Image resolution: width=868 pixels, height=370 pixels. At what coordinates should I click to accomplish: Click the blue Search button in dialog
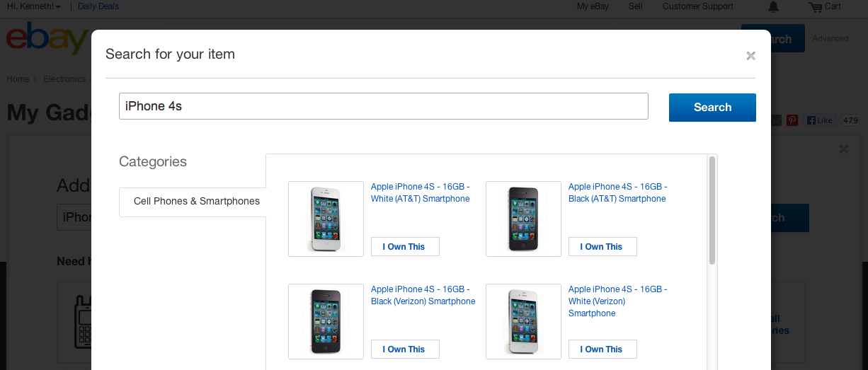712,108
